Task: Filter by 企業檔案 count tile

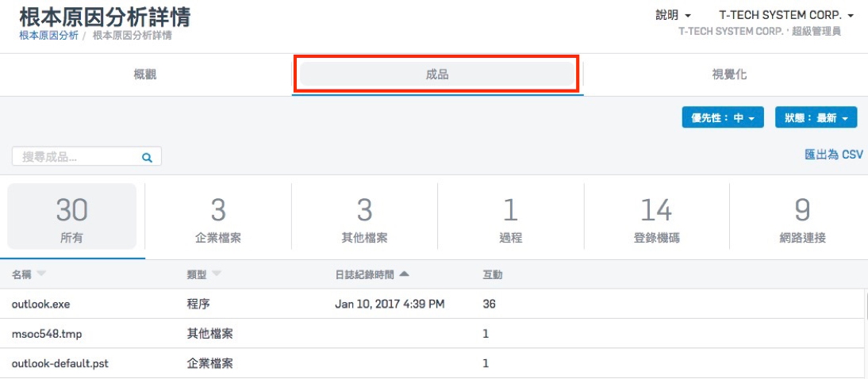Action: click(x=218, y=216)
